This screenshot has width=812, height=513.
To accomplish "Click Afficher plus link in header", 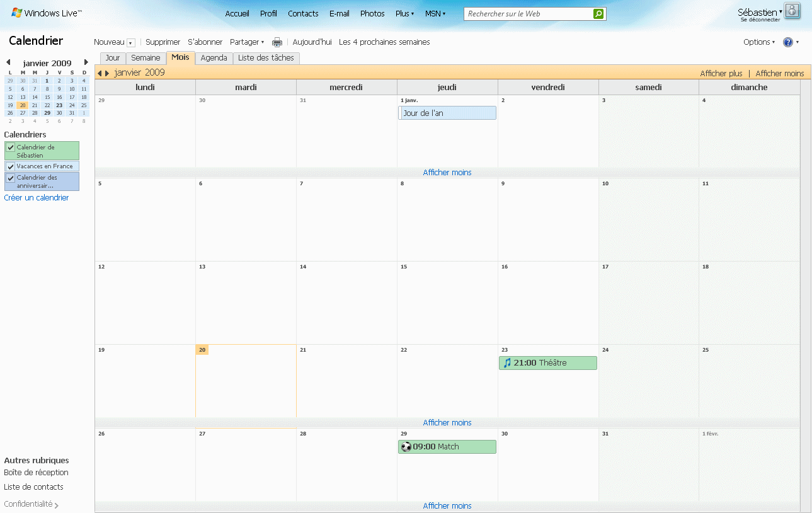I will 721,74.
